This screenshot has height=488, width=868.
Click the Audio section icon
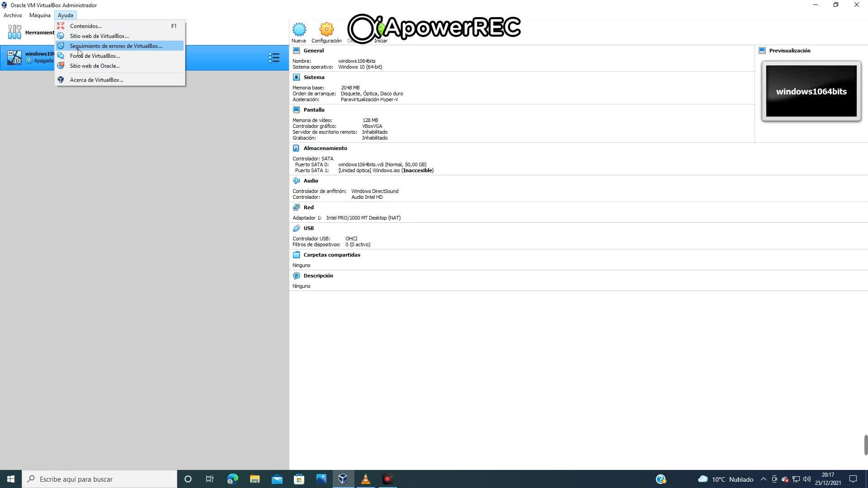click(x=296, y=181)
